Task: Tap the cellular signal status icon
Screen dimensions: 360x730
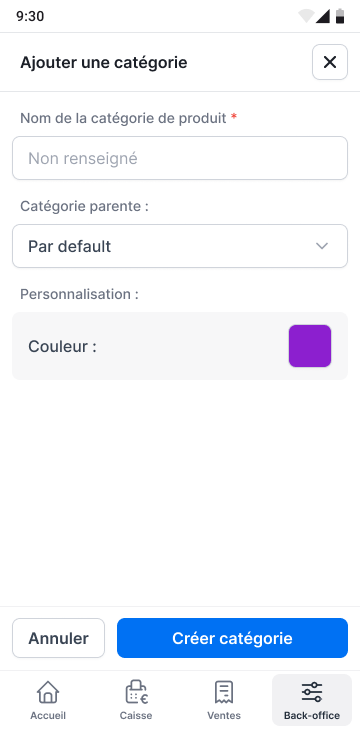Action: tap(323, 16)
